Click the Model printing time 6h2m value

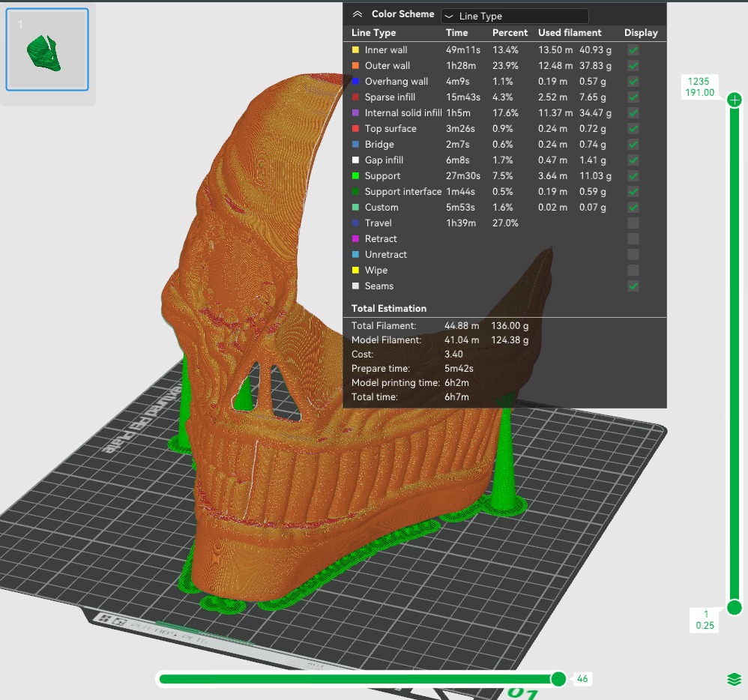tap(456, 383)
